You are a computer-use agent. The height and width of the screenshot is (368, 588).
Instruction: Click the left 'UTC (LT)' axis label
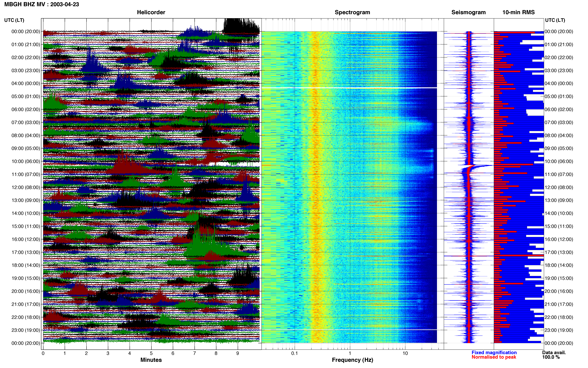click(x=14, y=20)
